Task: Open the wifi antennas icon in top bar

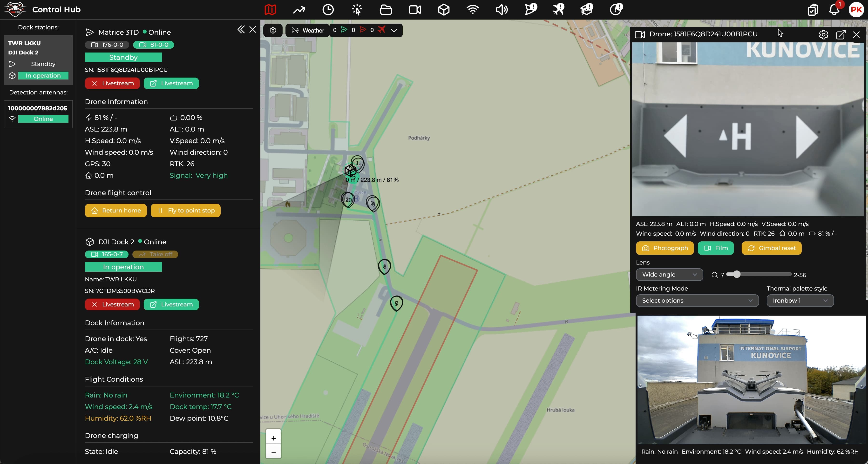Action: tap(472, 9)
